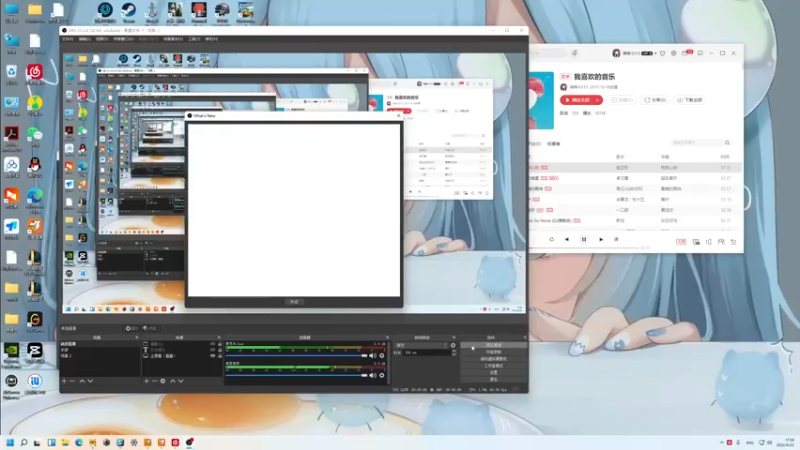
Task: Open the 停靠窗口(D) menu in OBS
Action: click(x=123, y=39)
